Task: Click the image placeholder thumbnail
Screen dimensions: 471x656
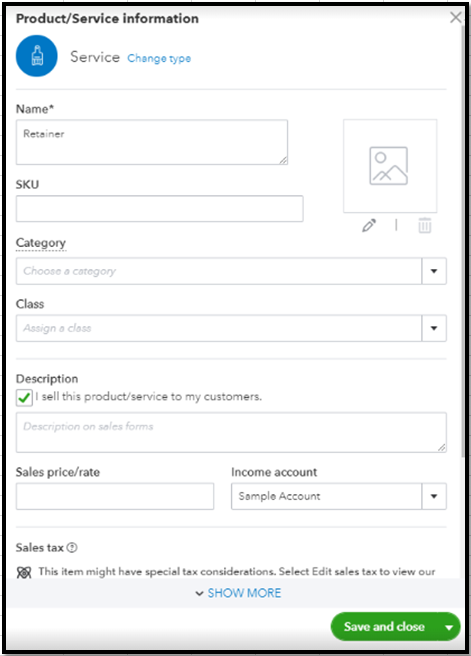Action: tap(390, 166)
